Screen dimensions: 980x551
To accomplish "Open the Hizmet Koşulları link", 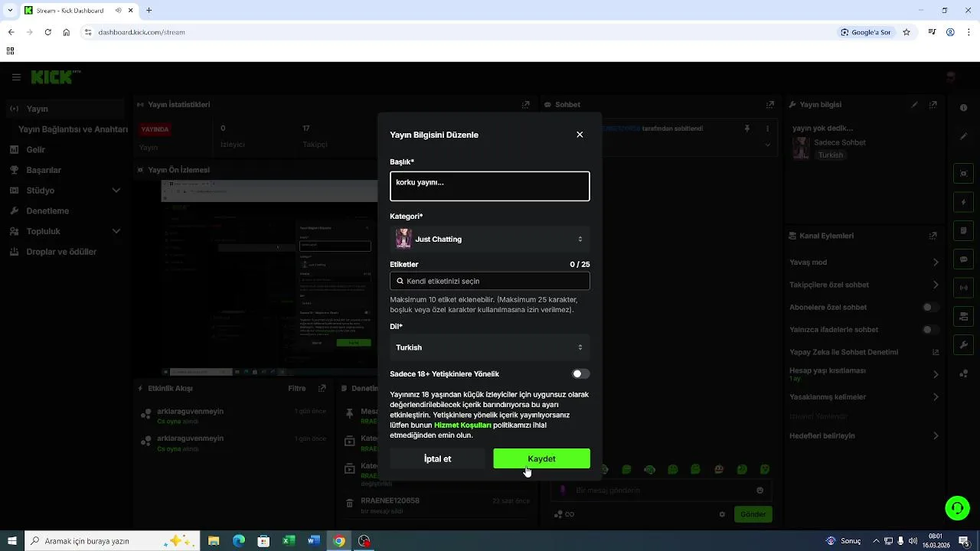I will pos(462,425).
